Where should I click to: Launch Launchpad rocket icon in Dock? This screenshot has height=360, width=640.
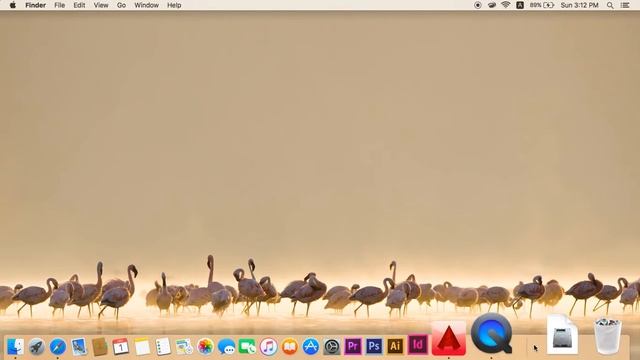tap(37, 347)
